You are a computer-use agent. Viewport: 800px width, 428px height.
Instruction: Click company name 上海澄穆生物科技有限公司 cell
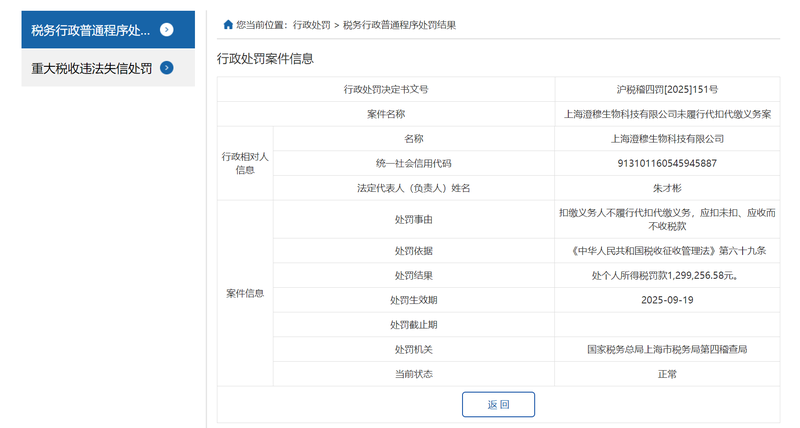(x=667, y=139)
